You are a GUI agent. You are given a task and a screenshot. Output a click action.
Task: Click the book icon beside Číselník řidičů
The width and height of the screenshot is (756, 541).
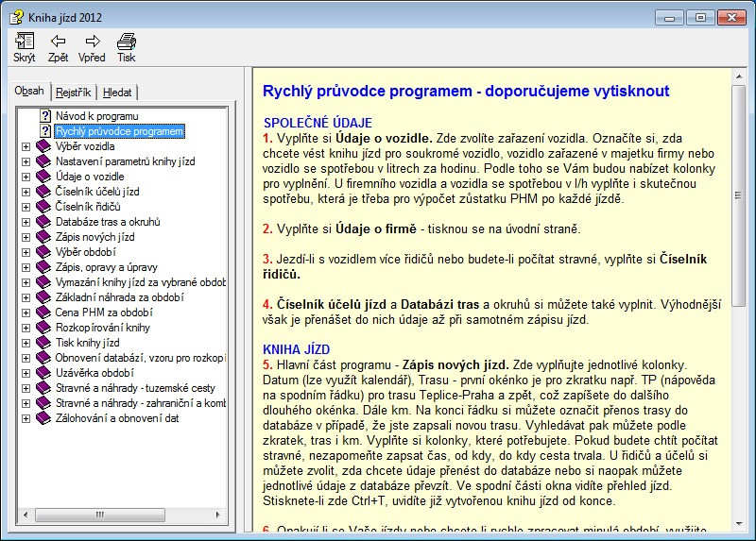43,207
